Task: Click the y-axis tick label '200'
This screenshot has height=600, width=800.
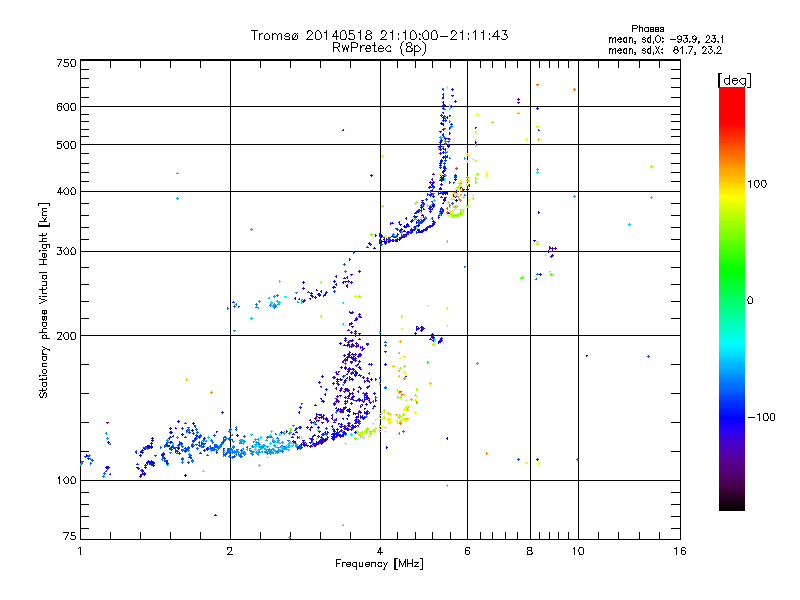Action: [66, 336]
